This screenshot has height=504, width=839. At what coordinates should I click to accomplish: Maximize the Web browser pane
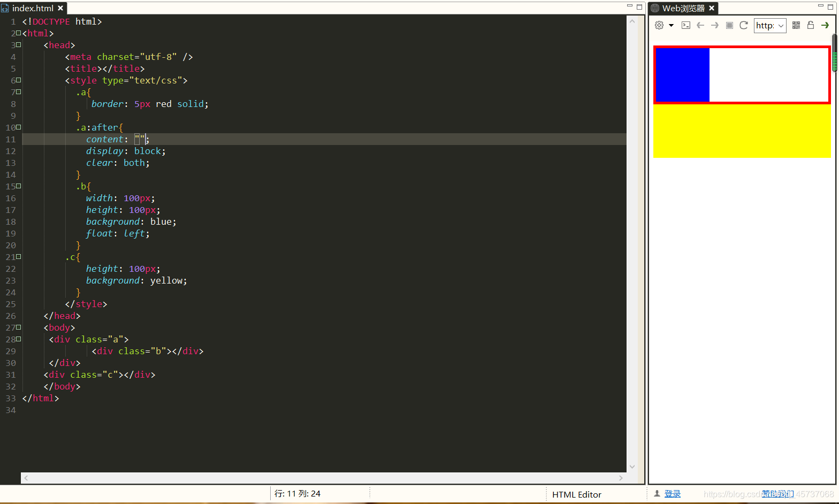click(830, 6)
